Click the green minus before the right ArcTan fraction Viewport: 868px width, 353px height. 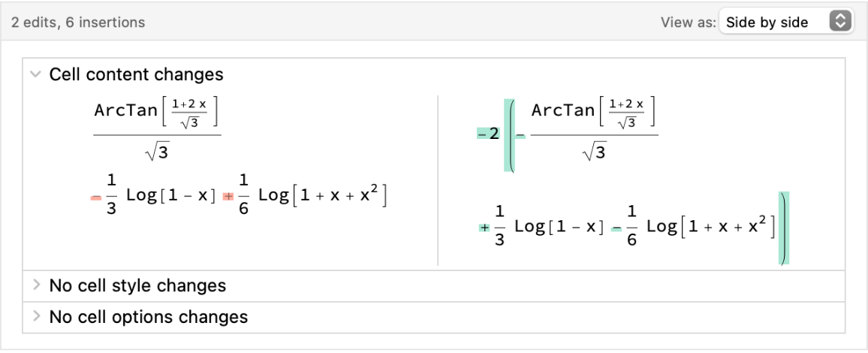520,135
